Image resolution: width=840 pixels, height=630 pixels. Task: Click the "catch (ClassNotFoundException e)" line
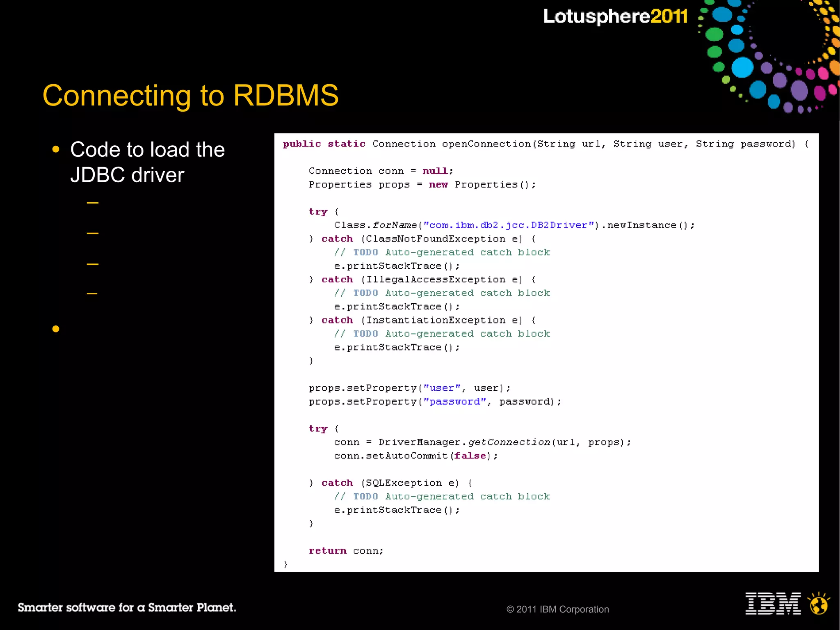422,239
